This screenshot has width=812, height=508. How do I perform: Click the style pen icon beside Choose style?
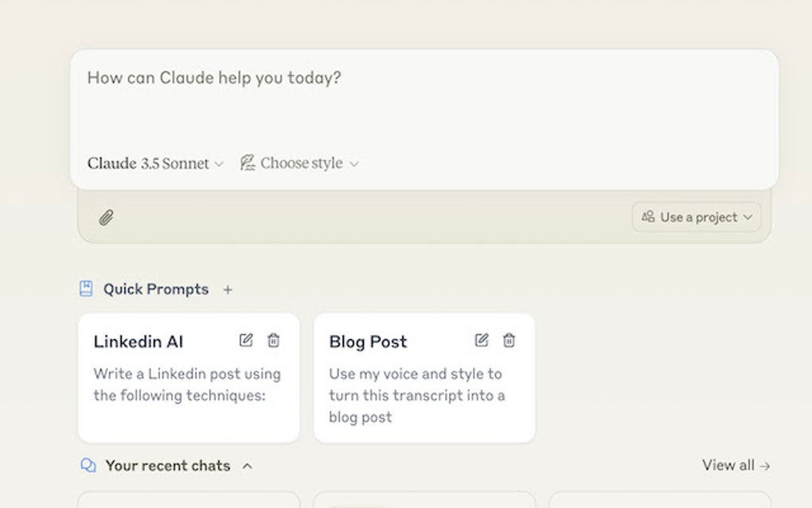(x=249, y=162)
